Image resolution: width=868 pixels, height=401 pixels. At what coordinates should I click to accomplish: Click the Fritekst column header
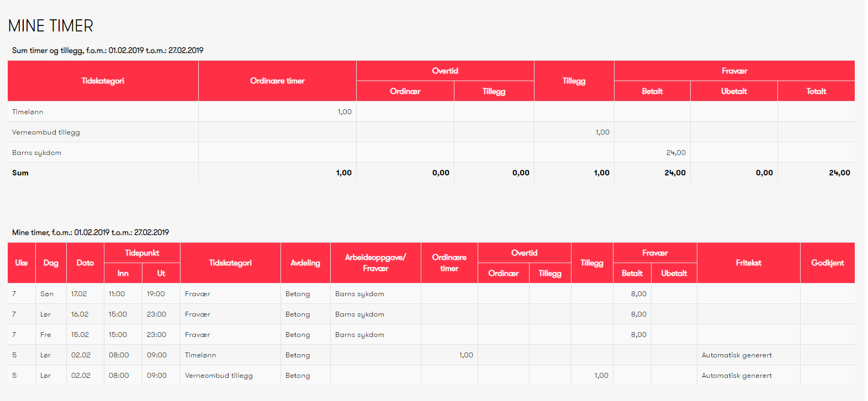[x=748, y=263]
